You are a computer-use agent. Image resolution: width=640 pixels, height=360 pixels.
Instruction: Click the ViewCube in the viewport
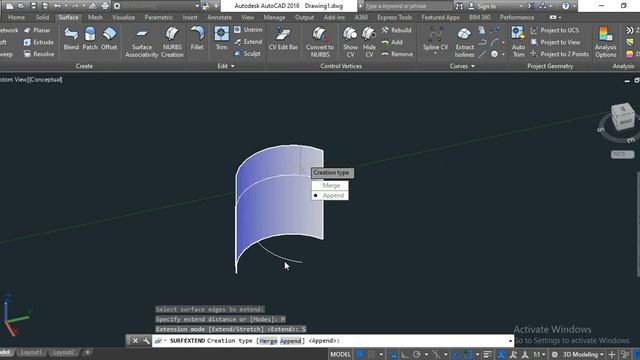[623, 117]
